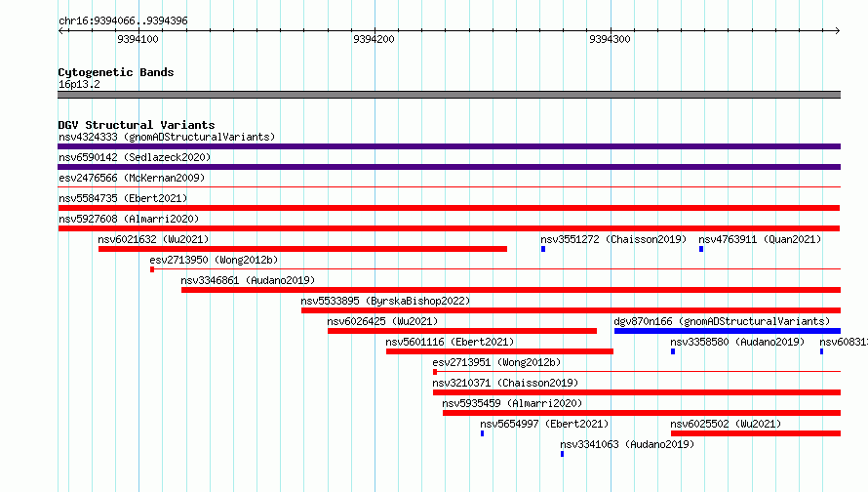Select the esv2713951 Wong2012b label

[496, 362]
